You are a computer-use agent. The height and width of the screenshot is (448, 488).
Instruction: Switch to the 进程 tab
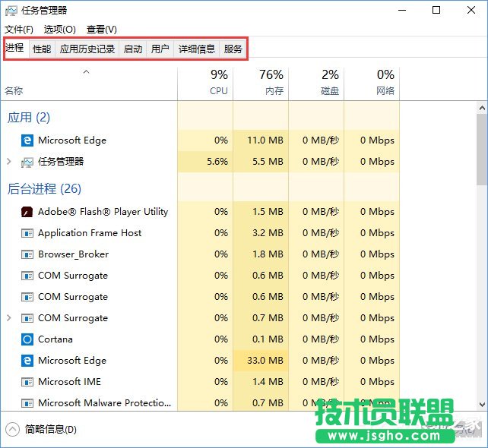[x=15, y=48]
